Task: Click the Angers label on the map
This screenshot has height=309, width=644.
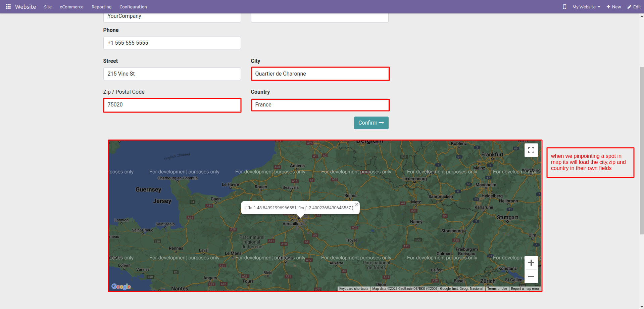Action: click(x=210, y=278)
